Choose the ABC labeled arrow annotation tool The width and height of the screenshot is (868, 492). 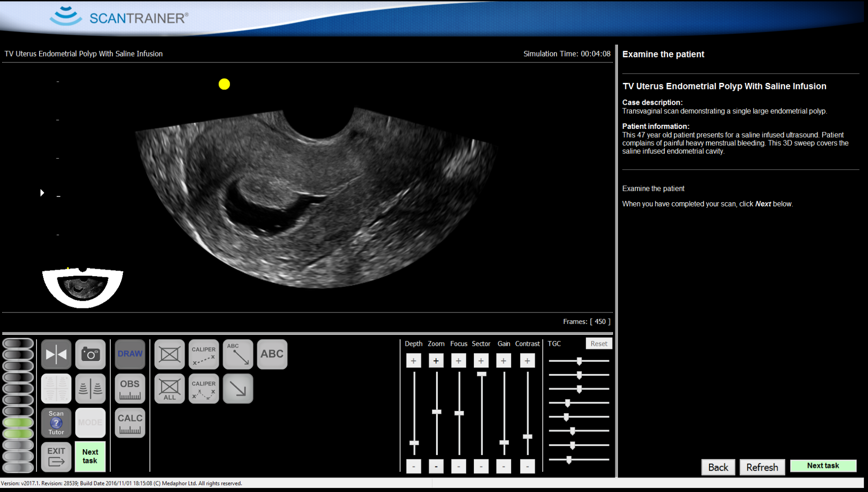[238, 354]
